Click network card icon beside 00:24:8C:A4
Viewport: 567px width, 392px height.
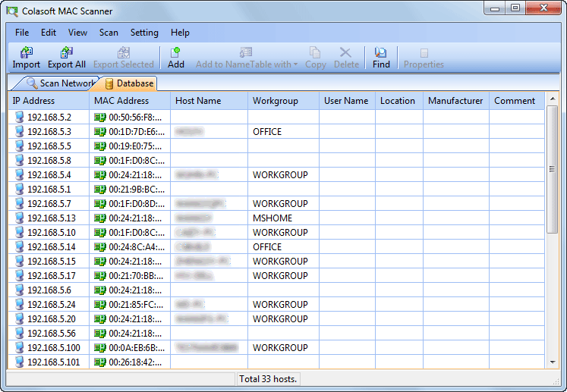point(99,246)
